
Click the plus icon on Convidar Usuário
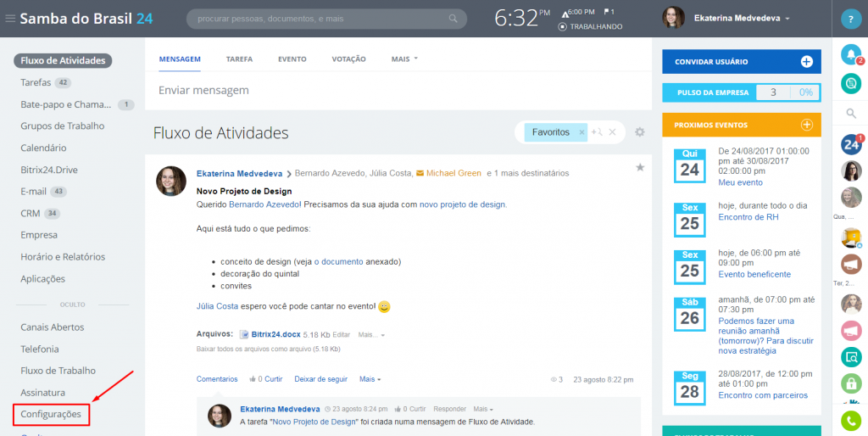click(807, 61)
